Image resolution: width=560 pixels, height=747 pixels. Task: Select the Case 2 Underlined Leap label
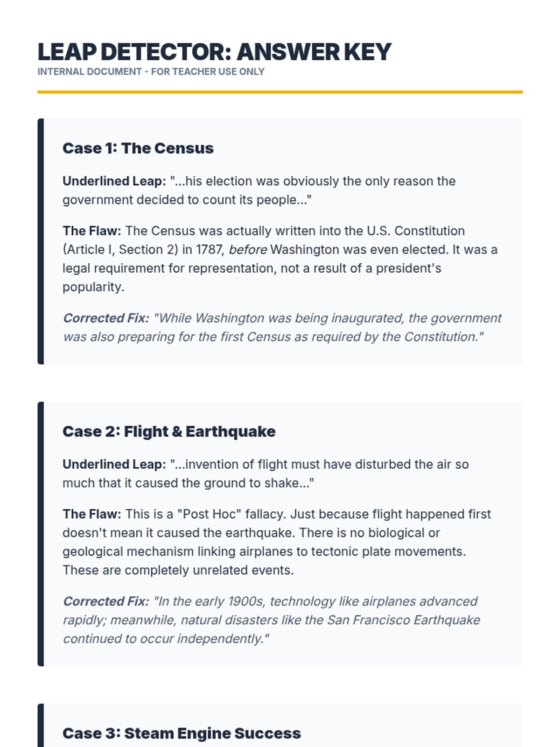tap(114, 465)
